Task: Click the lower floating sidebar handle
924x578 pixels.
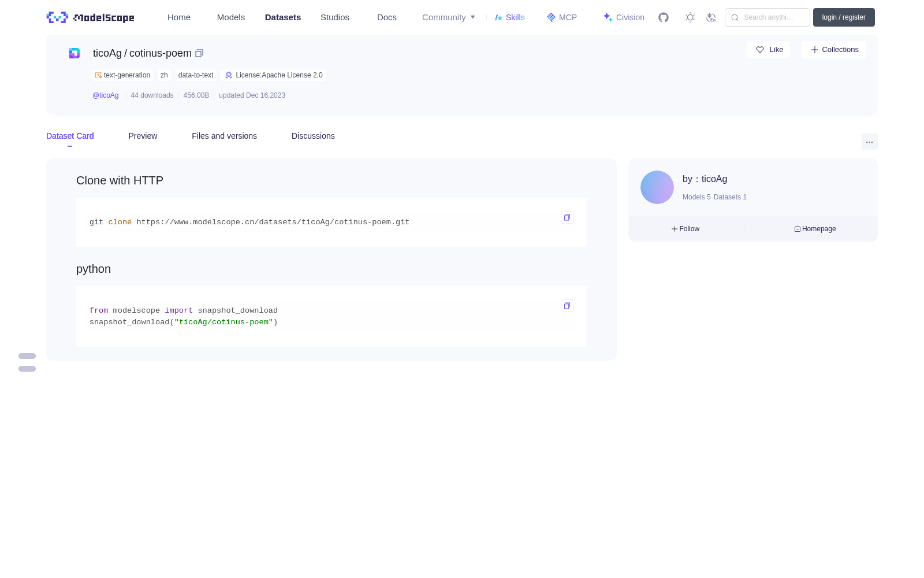Action: (27, 369)
